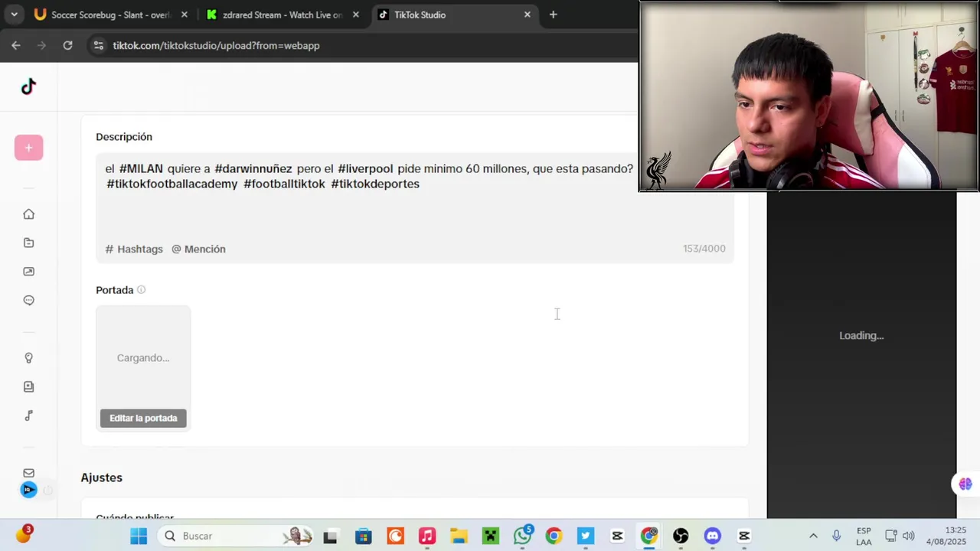The image size is (980, 551).
Task: Show hidden system tray icons chevron
Action: (813, 536)
